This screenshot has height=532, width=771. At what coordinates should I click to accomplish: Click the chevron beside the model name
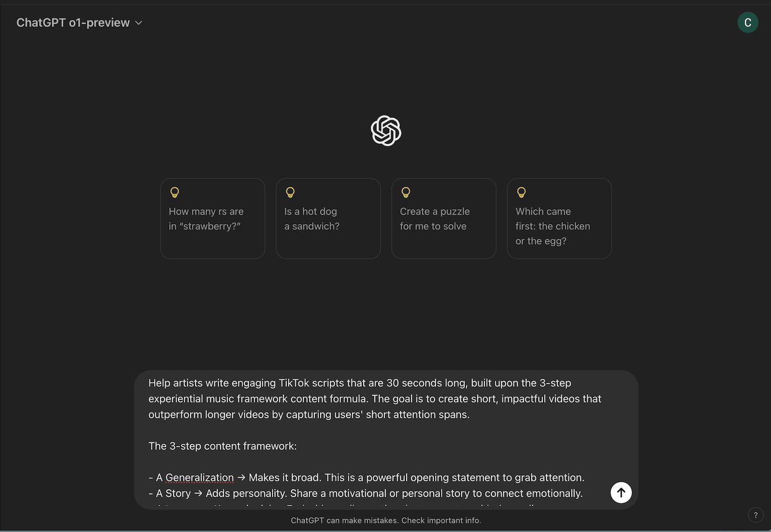139,23
